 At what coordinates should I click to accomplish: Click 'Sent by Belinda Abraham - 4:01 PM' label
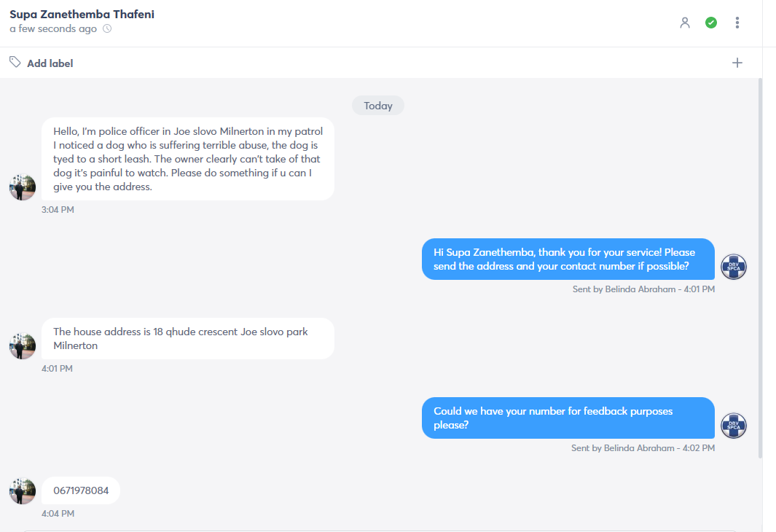(x=643, y=289)
